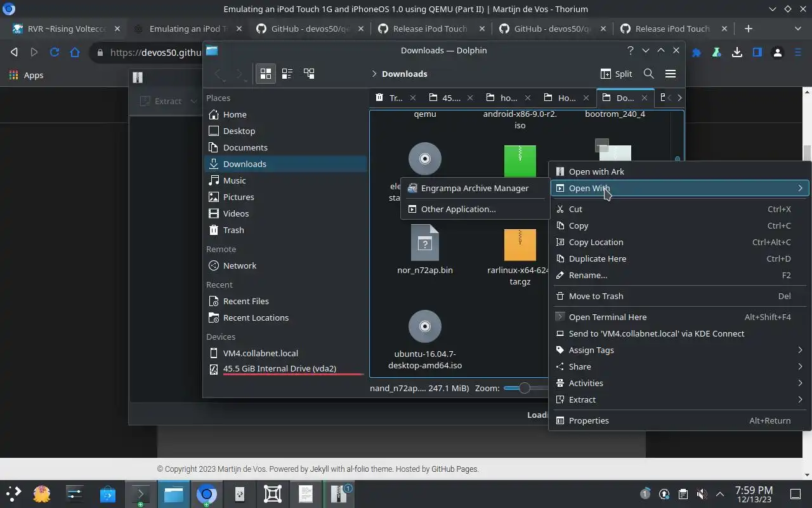This screenshot has height=508, width=812.
Task: Open Trash in Places panel
Action: click(285, 230)
